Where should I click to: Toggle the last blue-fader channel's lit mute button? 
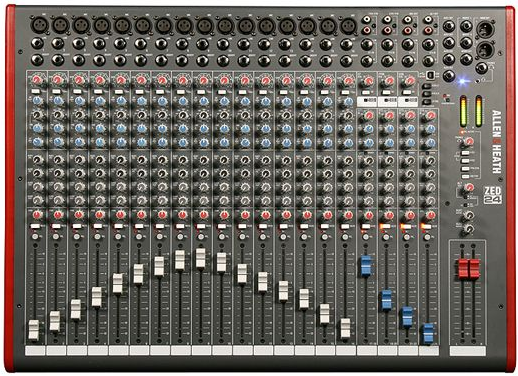426,227
